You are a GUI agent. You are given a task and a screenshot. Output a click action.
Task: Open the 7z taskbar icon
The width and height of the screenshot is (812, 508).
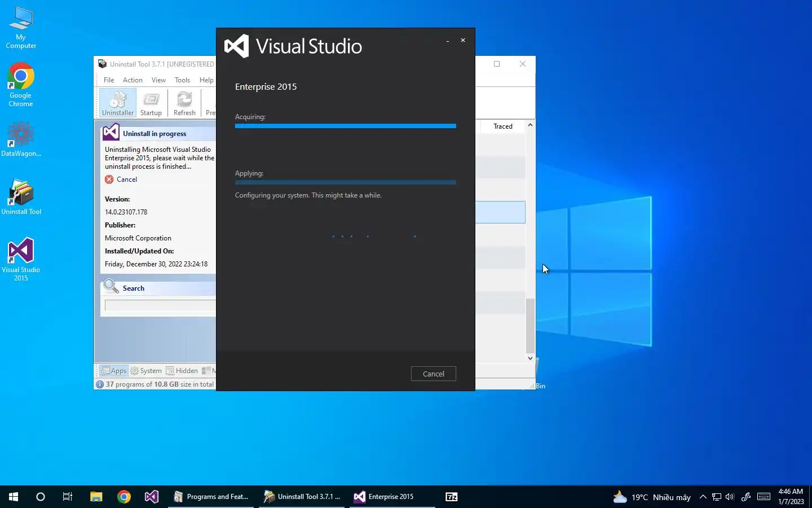(452, 497)
